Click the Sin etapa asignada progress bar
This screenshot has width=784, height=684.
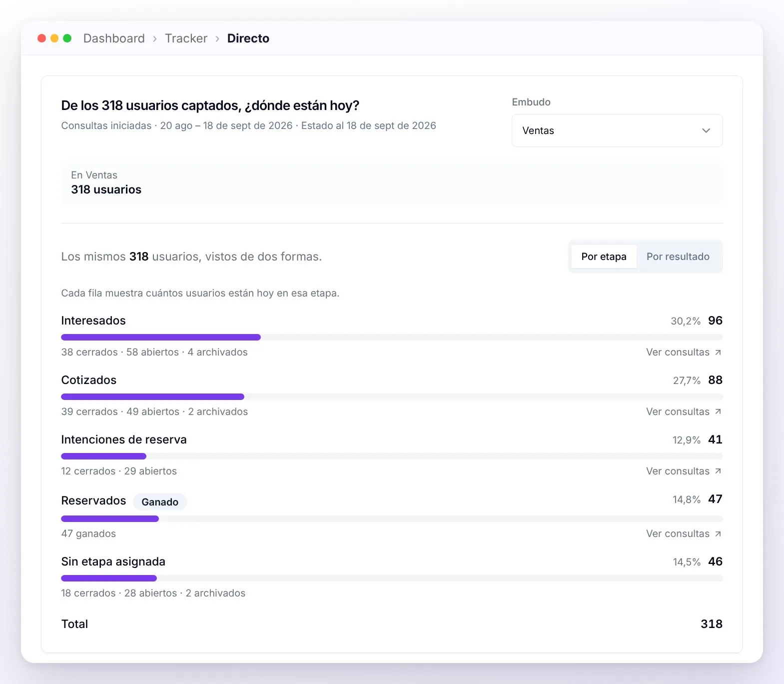coord(392,578)
